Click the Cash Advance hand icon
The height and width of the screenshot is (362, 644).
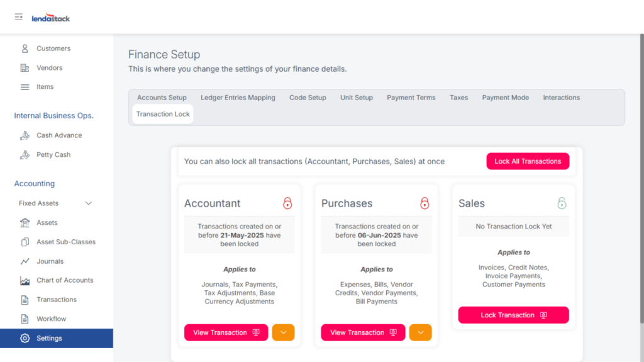click(x=25, y=135)
